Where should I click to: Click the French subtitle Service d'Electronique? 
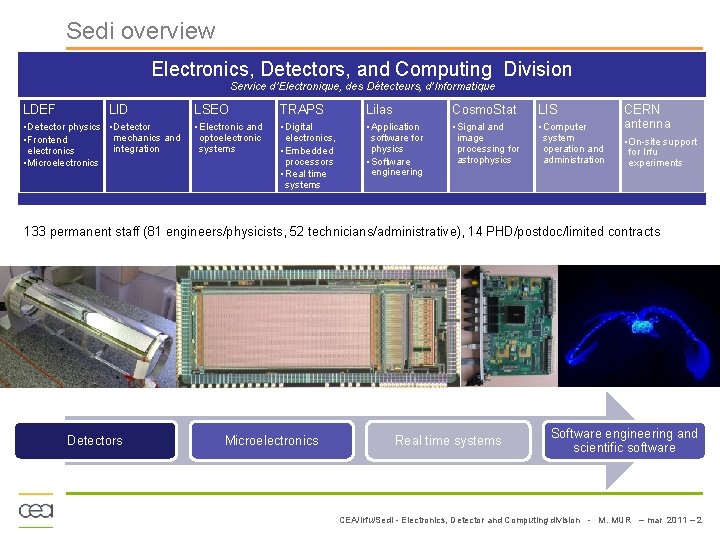pos(363,86)
